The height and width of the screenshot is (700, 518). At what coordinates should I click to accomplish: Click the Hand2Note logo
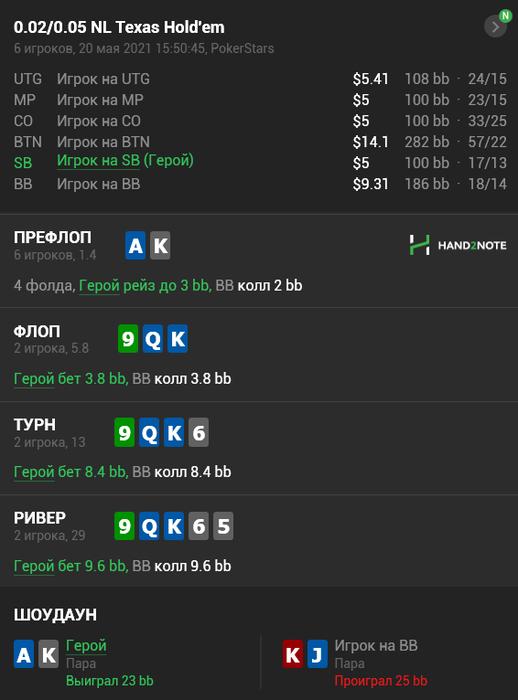pyautogui.click(x=458, y=245)
